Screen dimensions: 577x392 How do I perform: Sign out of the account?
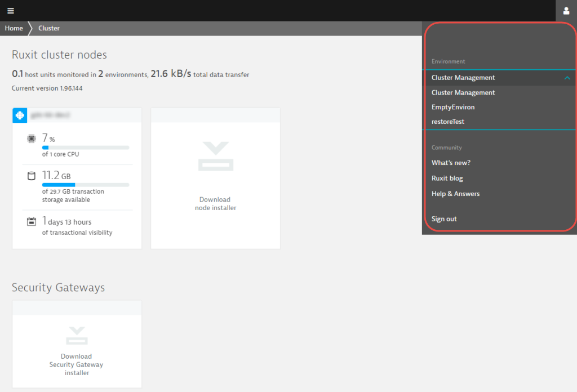coord(444,219)
